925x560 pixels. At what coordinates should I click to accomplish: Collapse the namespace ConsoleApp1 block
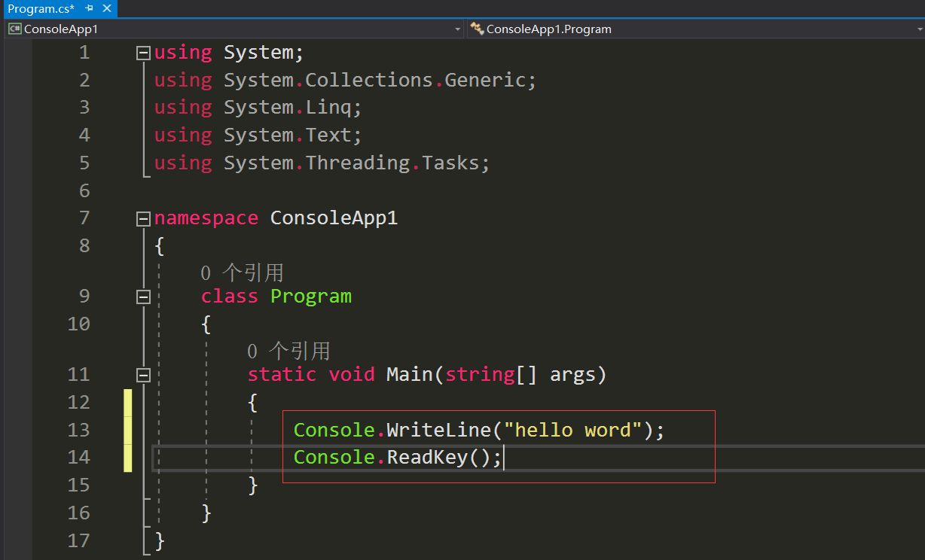click(x=143, y=218)
